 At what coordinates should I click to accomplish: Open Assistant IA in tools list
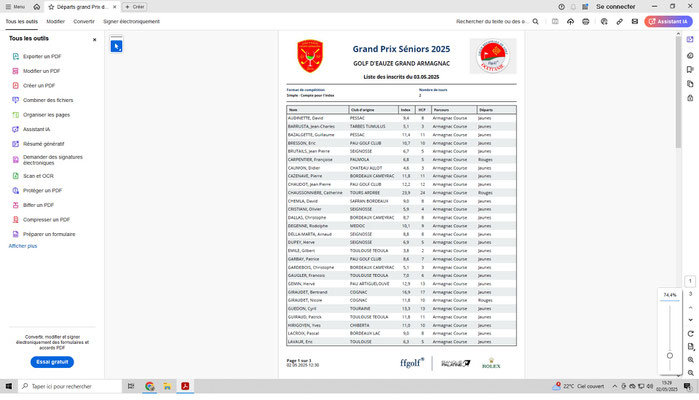point(36,129)
